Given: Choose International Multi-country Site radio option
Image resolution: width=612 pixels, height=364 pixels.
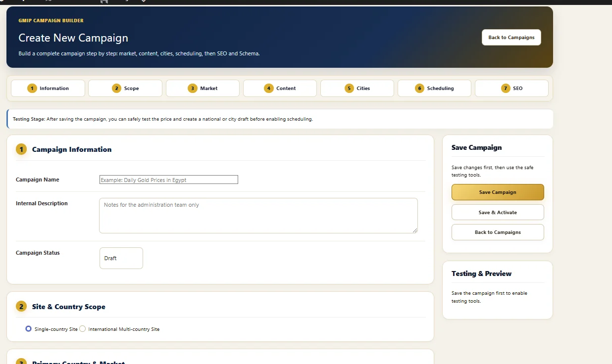Looking at the screenshot, I should (x=83, y=329).
